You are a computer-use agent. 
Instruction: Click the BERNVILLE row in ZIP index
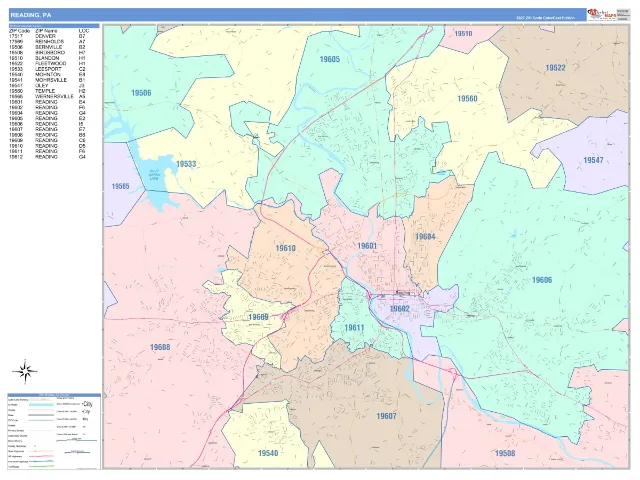tap(47, 47)
